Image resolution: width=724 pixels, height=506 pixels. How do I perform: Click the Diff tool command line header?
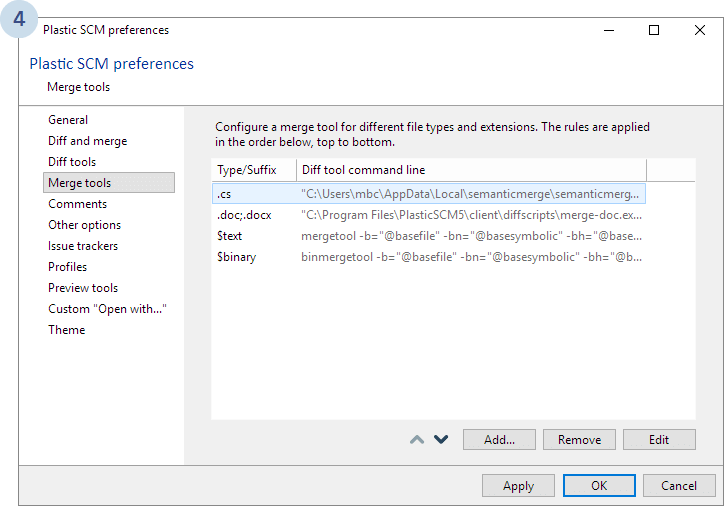click(x=471, y=170)
